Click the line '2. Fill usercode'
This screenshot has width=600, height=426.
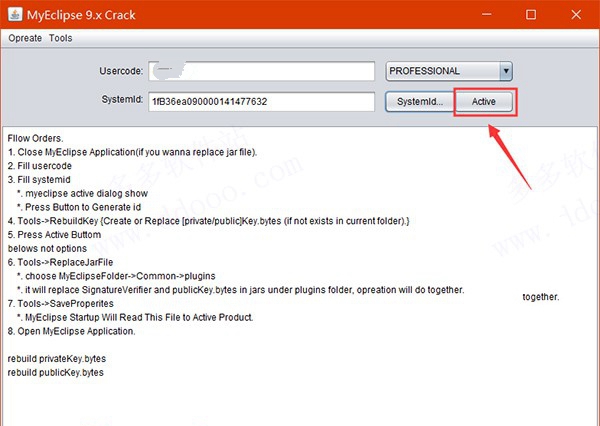pyautogui.click(x=40, y=166)
